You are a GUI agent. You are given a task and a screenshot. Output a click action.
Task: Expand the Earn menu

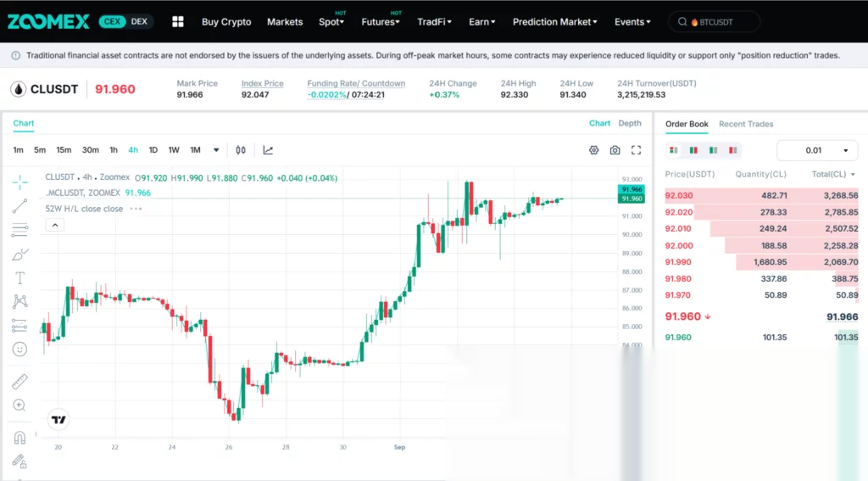tap(481, 21)
